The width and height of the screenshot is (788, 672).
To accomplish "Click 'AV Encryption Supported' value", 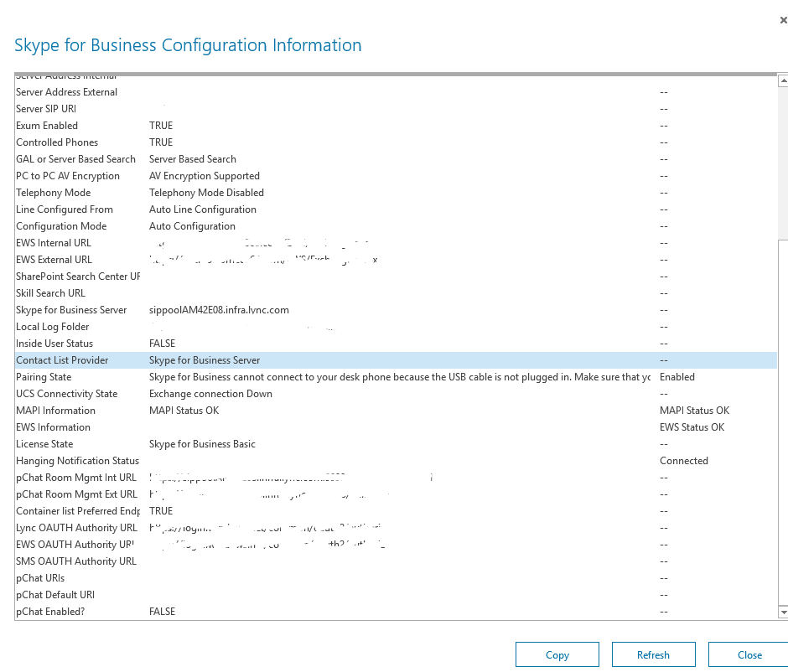I will click(204, 176).
